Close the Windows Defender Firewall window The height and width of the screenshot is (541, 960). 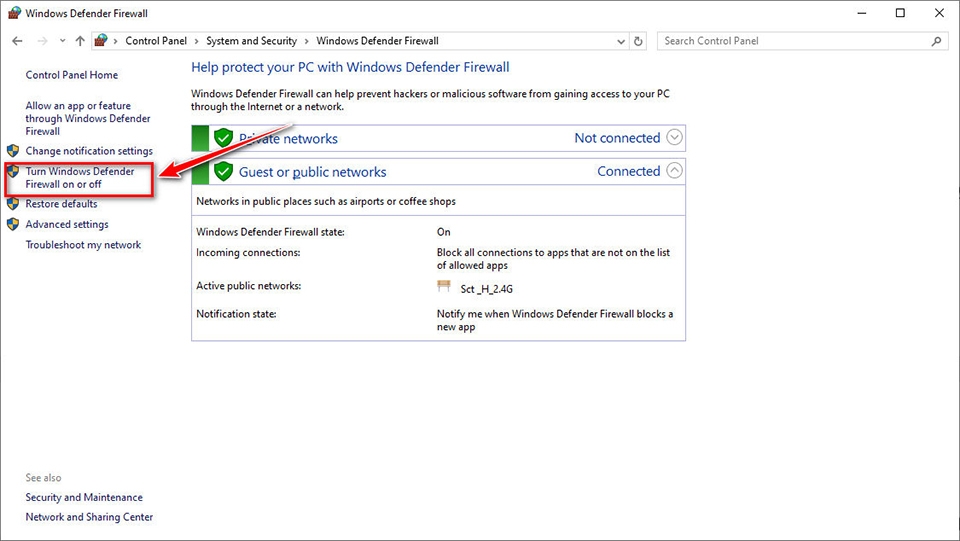point(939,13)
